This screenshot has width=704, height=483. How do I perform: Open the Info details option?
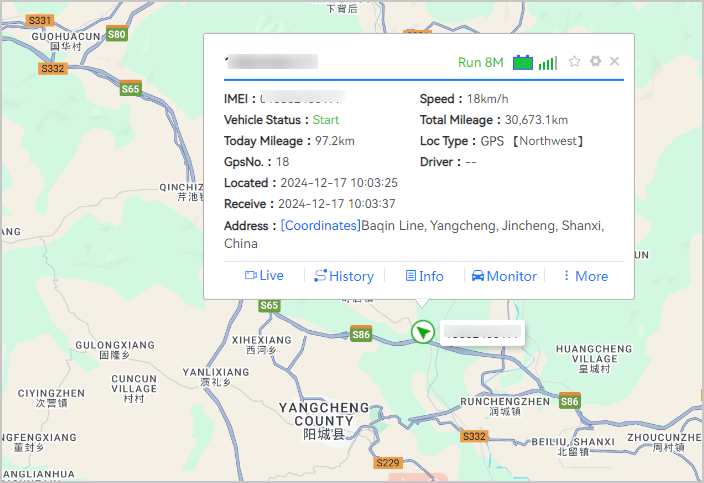424,276
